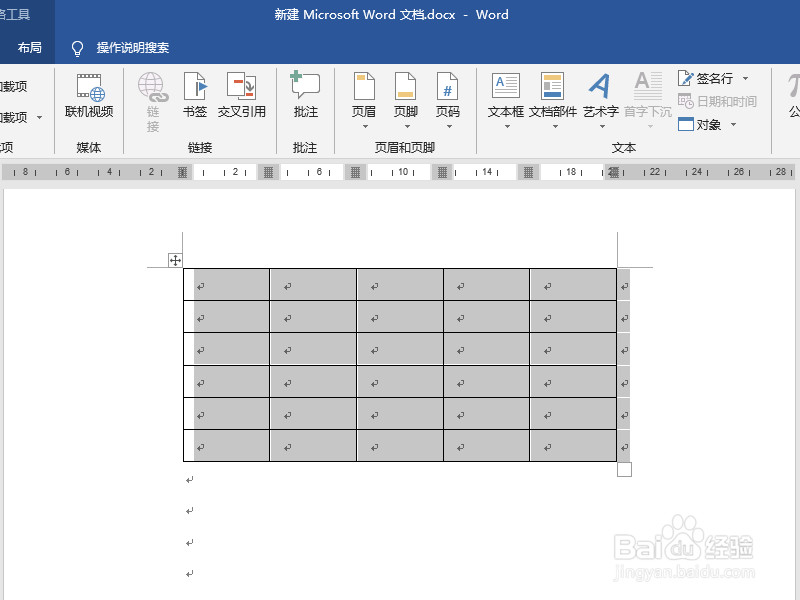Viewport: 800px width, 600px height.
Task: Click the last cell in the table's bottom row
Action: [573, 446]
